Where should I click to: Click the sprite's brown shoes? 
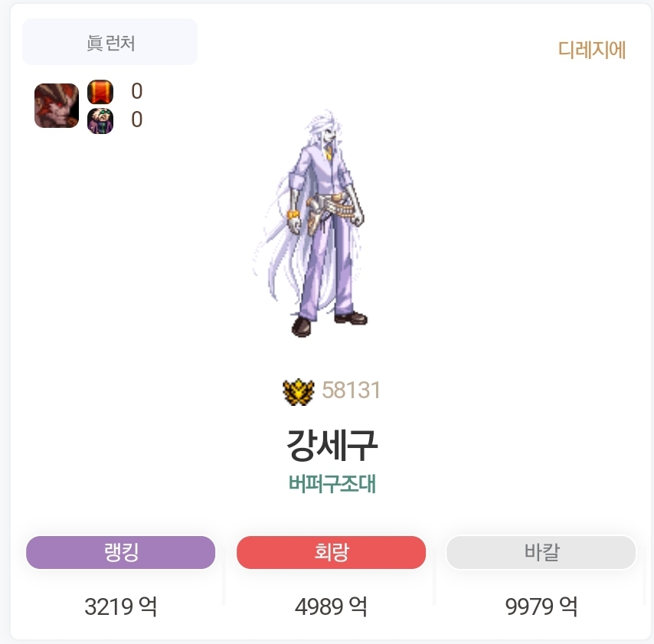point(329,323)
